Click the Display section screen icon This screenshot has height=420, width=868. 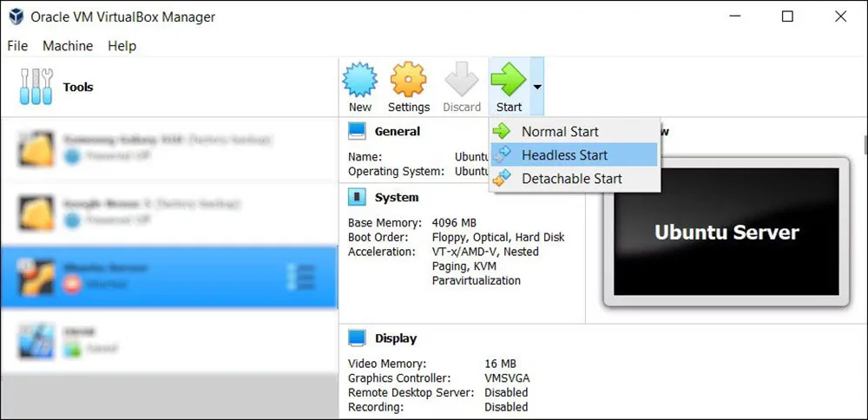coord(357,338)
